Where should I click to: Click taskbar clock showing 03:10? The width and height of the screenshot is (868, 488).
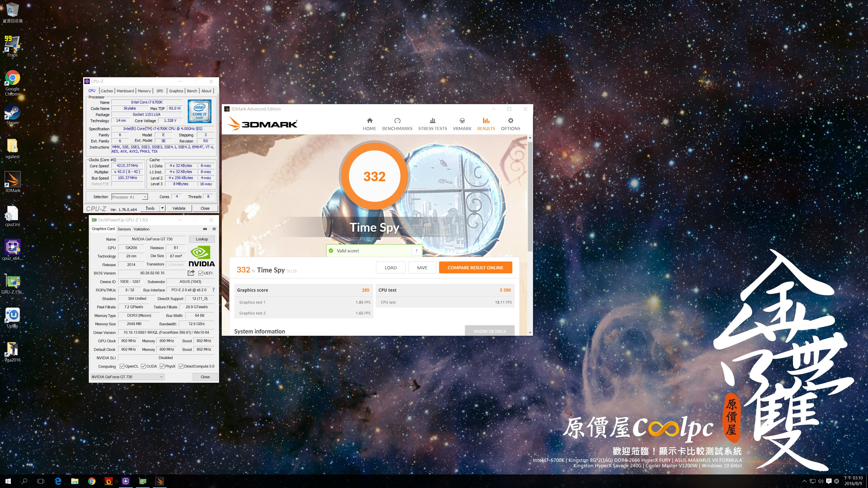pos(853,481)
